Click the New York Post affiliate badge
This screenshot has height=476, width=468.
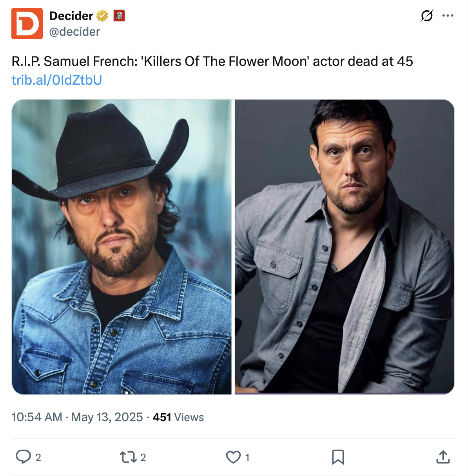[119, 16]
